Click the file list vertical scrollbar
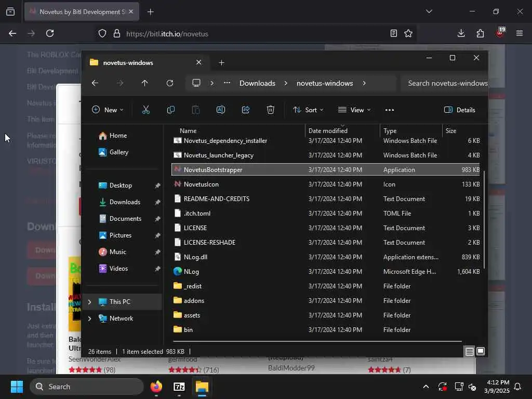532x399 pixels. pyautogui.click(x=484, y=219)
